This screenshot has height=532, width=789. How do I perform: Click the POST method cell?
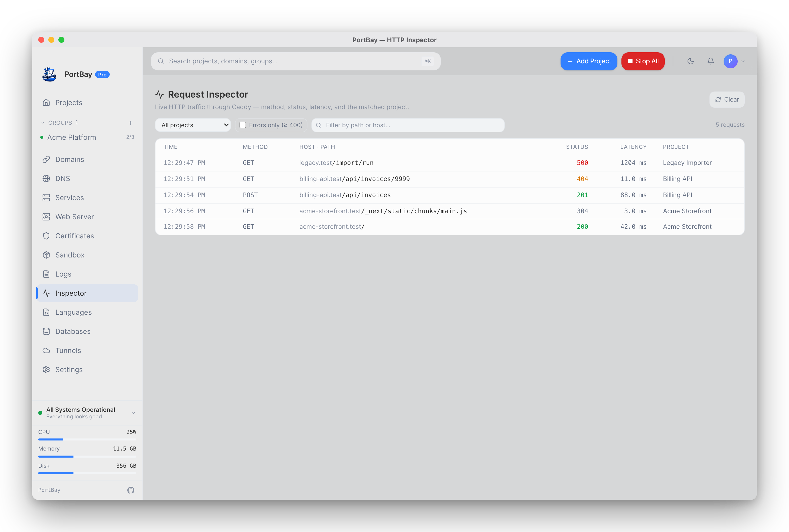click(250, 195)
